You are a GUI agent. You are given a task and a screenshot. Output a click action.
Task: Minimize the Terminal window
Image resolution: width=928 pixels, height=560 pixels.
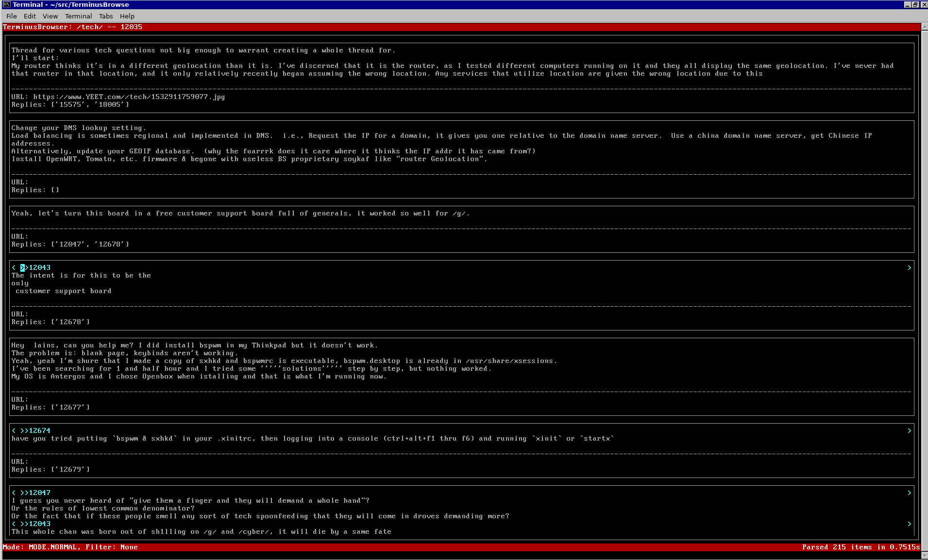(x=907, y=4)
